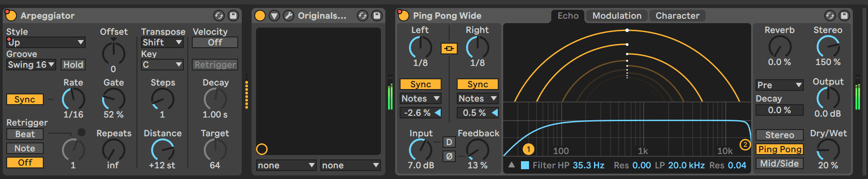Click Arpeggiator Gate knob
The height and width of the screenshot is (179, 868).
pos(114,99)
